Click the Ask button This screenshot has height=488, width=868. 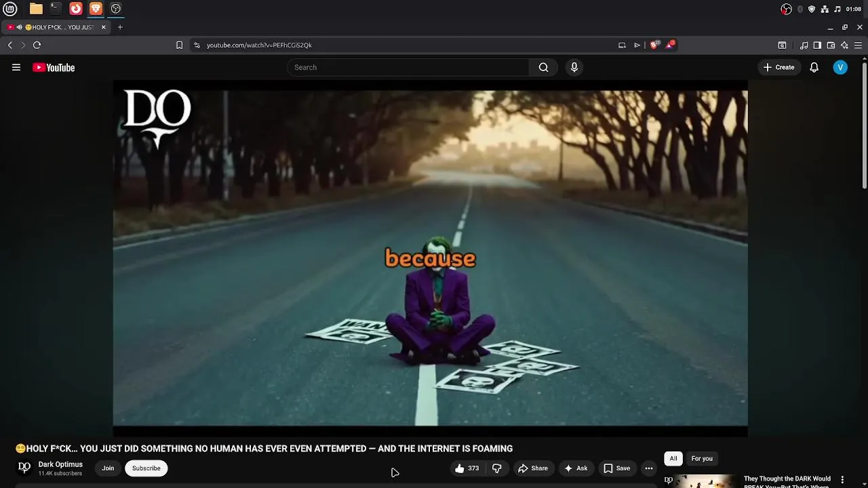tap(576, 468)
